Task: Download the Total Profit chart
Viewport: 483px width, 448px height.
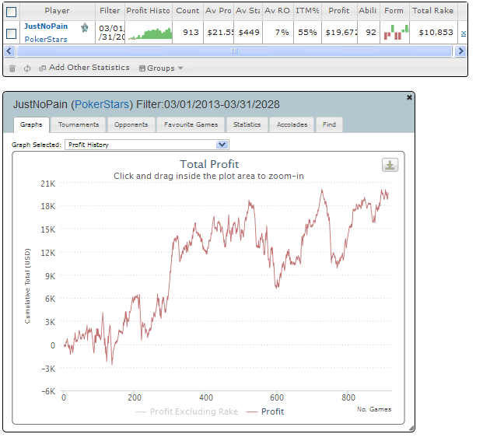Action: tap(390, 165)
